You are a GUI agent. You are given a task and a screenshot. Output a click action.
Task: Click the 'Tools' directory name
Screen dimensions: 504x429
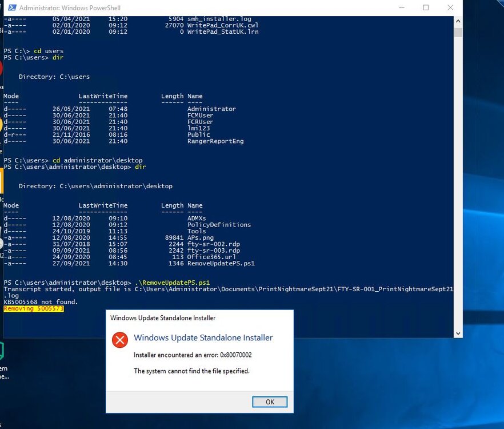[x=197, y=231]
